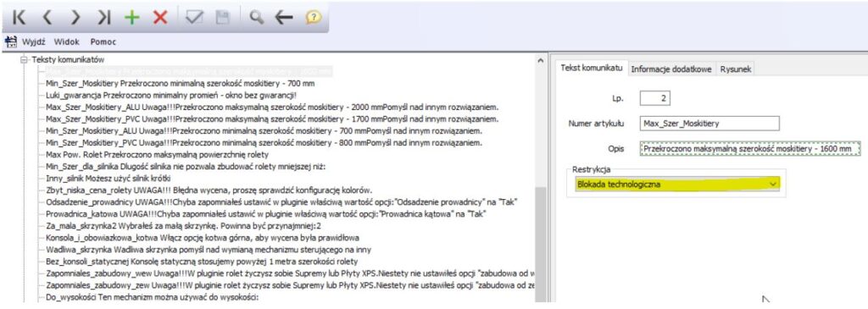Screen dimensions: 868x309
Task: Select the Min_Szer_Moskitiery_PVC row
Action: 264,142
